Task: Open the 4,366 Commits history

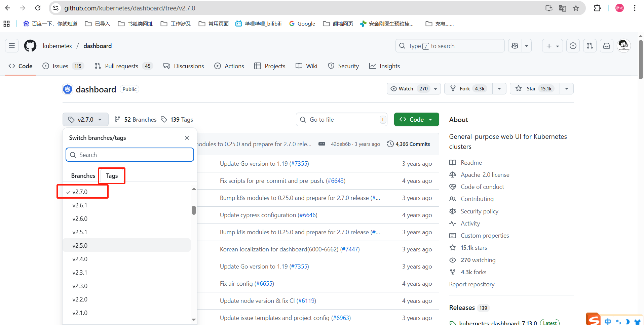Action: point(409,144)
